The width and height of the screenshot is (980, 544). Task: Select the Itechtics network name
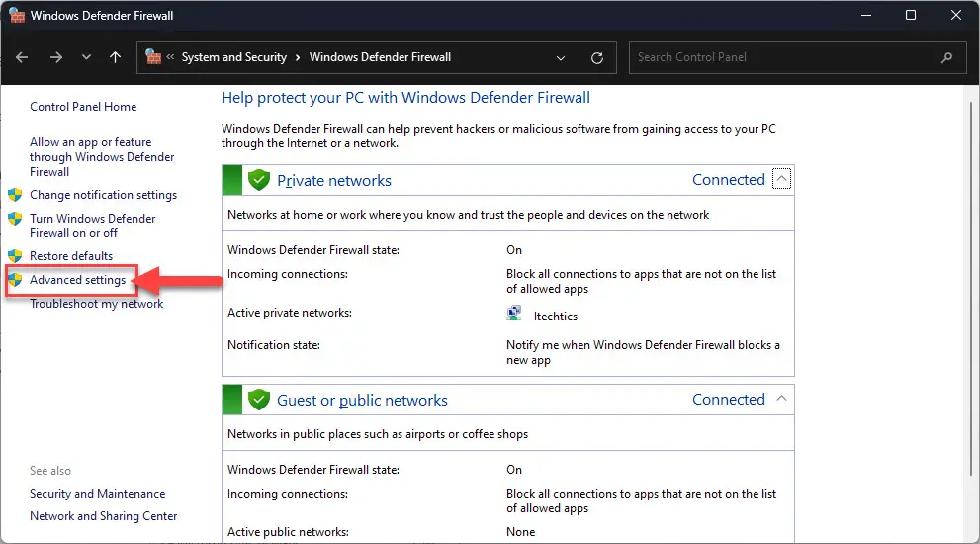point(556,317)
